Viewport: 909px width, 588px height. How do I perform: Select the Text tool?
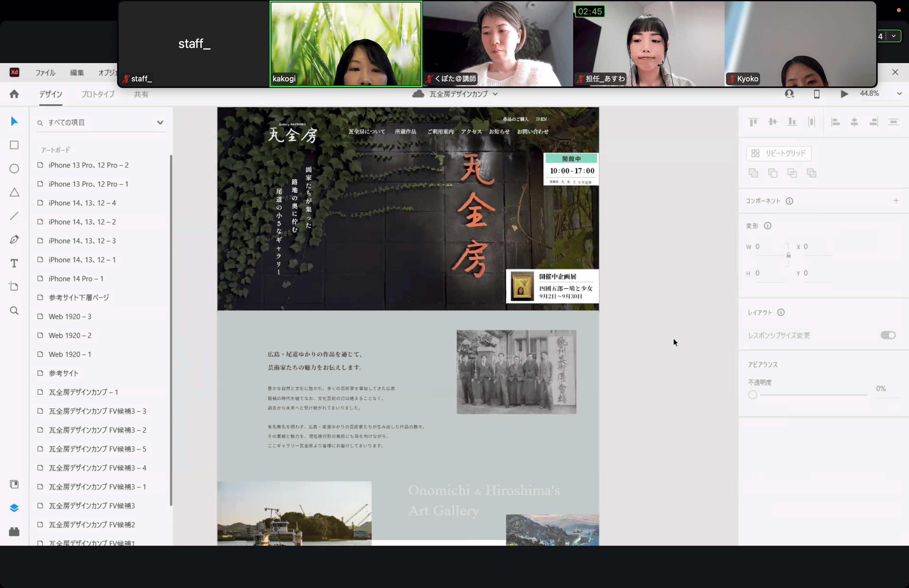pyautogui.click(x=14, y=263)
